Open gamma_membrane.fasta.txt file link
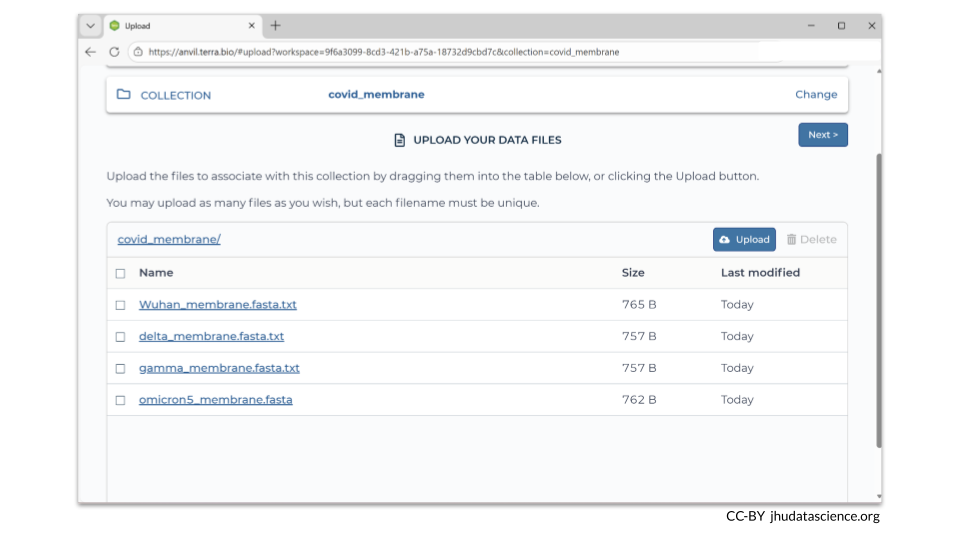Image resolution: width=960 pixels, height=540 pixels. point(219,368)
